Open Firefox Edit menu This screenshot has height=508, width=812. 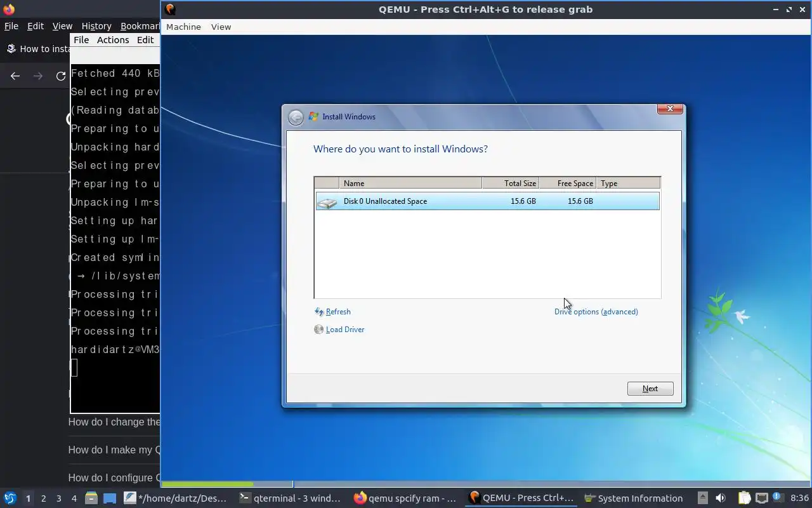point(36,26)
